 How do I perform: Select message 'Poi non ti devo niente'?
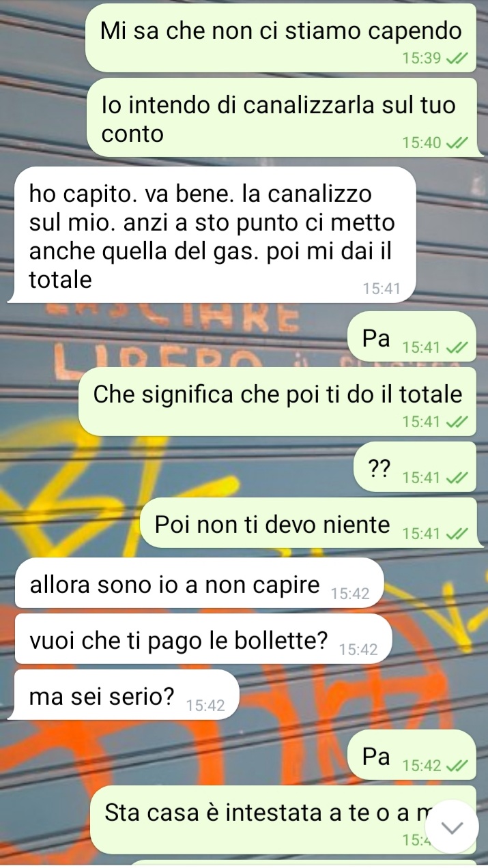point(308,523)
